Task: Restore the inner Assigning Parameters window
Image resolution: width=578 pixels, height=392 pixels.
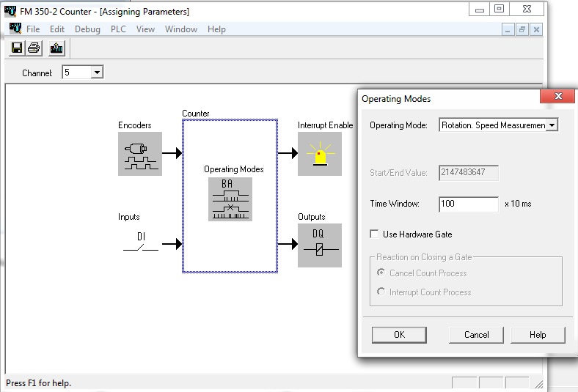Action: click(522, 29)
